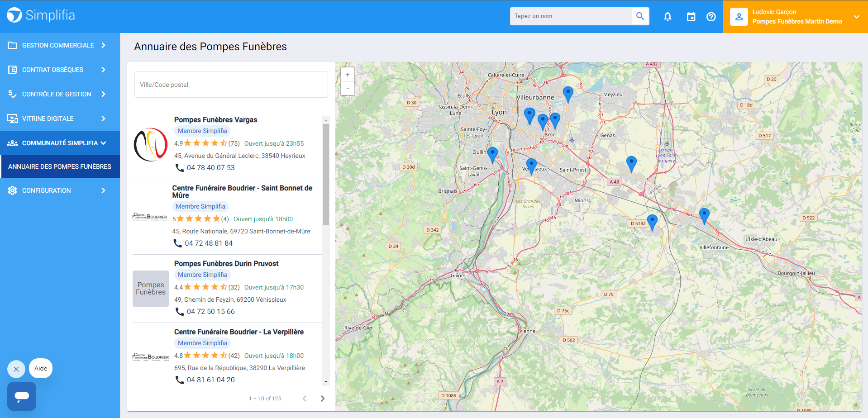Click the map pin near Oullins

coord(492,155)
